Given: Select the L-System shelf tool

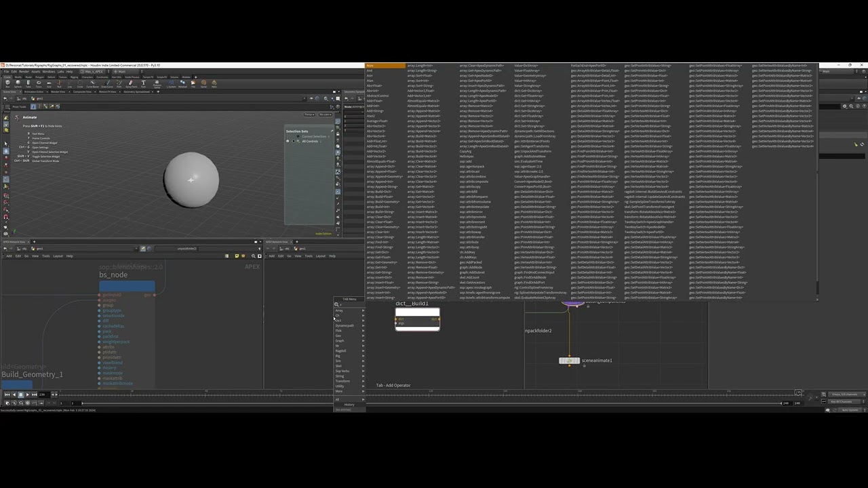Looking at the screenshot, I should pos(171,84).
